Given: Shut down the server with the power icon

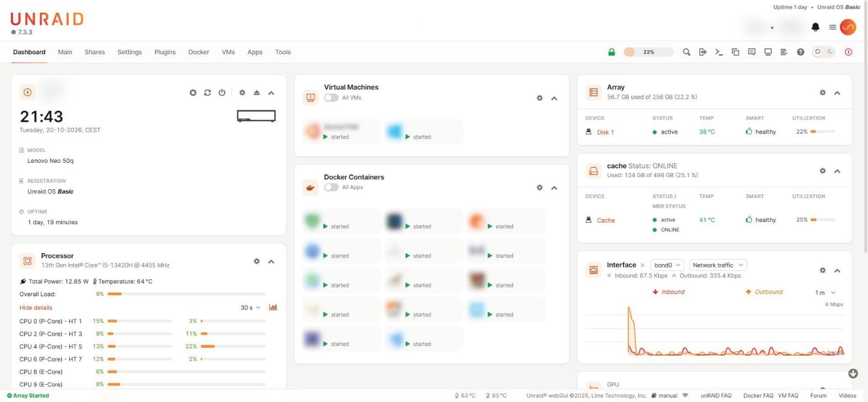Looking at the screenshot, I should [x=221, y=92].
